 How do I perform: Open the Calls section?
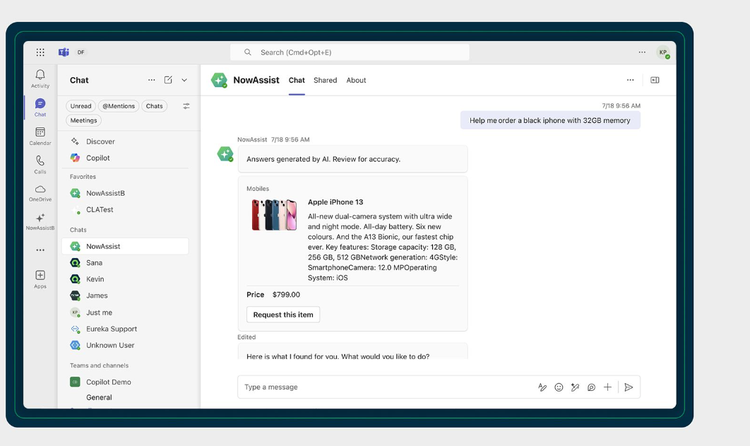click(40, 161)
